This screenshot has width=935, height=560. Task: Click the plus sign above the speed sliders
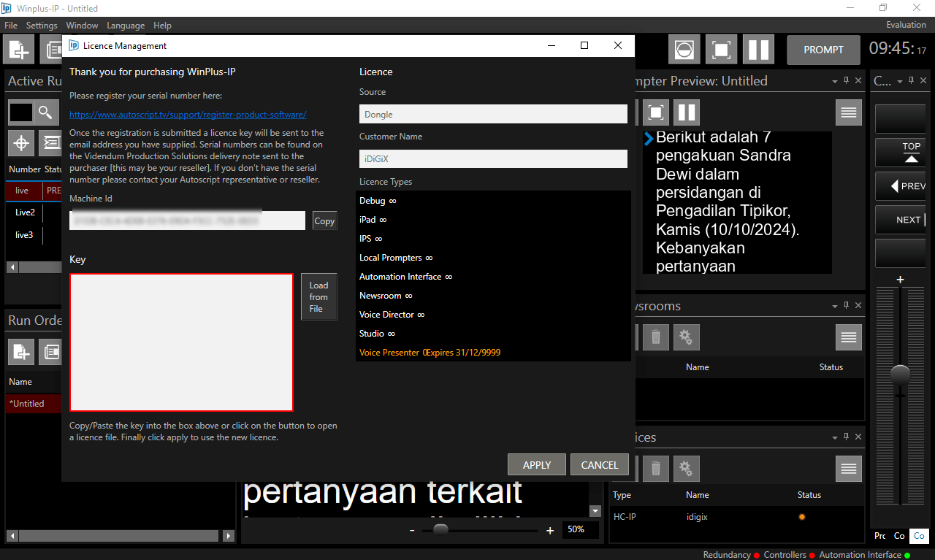pyautogui.click(x=901, y=280)
